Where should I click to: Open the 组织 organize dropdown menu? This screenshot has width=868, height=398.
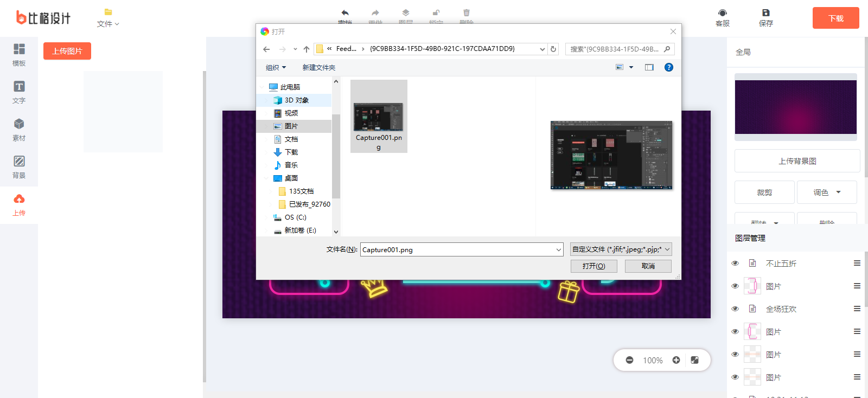click(x=276, y=68)
